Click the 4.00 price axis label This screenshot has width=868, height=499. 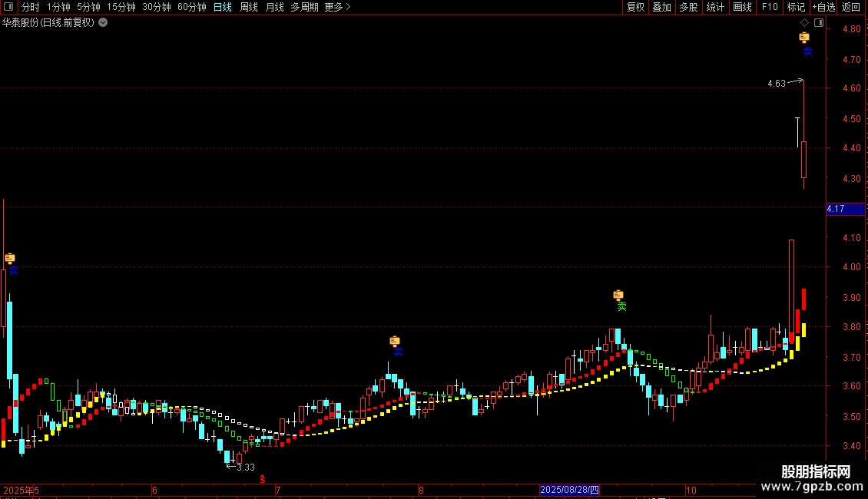click(x=851, y=266)
